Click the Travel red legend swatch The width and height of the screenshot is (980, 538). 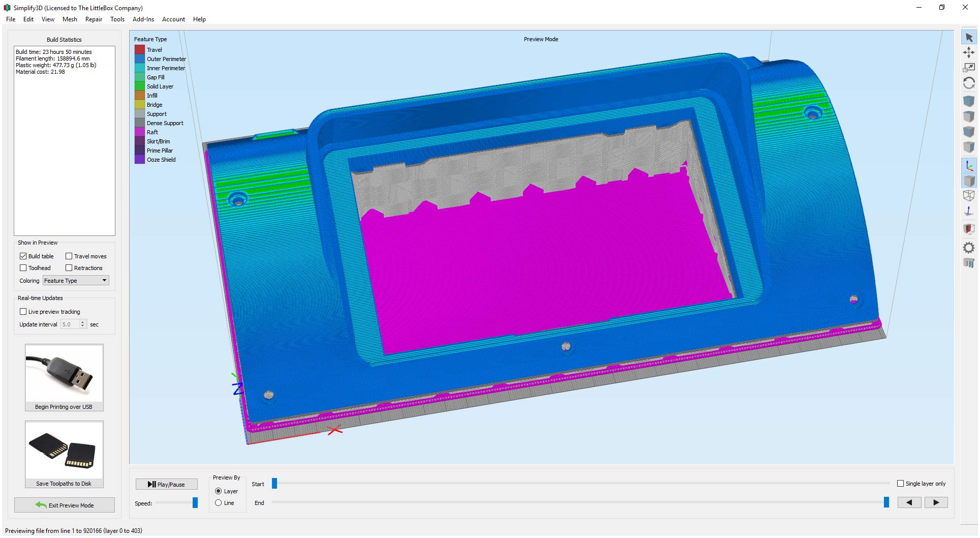(x=140, y=50)
